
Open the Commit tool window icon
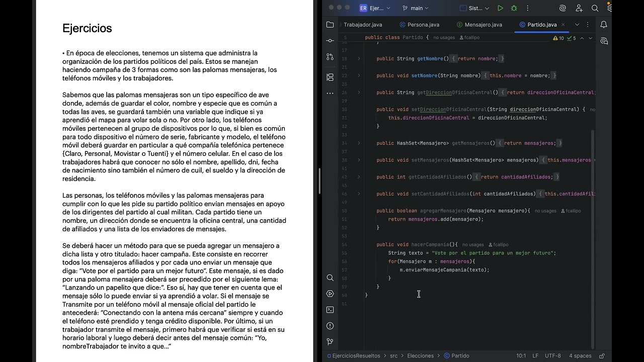pyautogui.click(x=330, y=40)
